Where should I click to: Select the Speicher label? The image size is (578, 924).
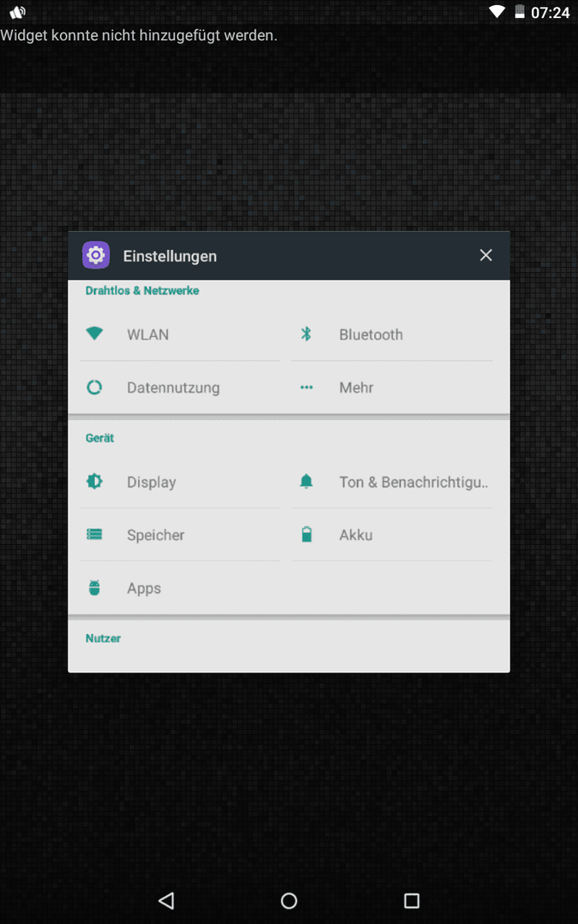coord(156,535)
